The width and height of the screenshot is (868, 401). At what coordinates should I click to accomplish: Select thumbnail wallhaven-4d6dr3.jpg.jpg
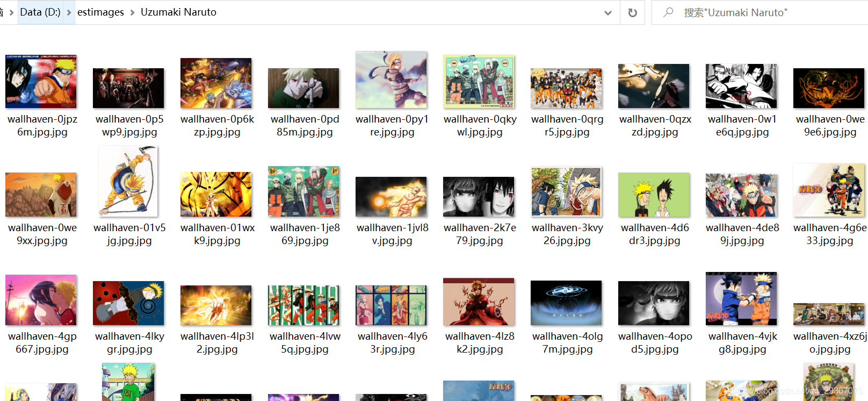(654, 195)
